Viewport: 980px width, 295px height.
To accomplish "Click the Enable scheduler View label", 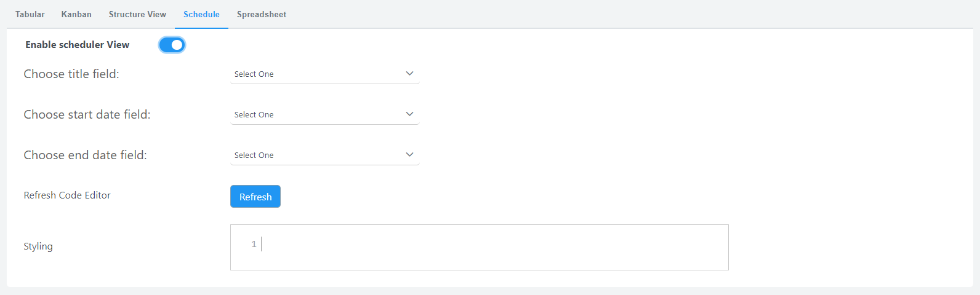I will pyautogui.click(x=77, y=45).
